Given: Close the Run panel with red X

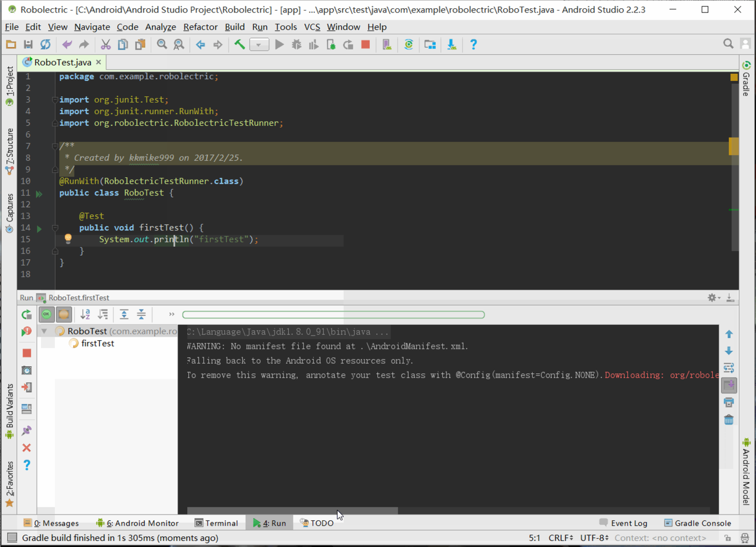Looking at the screenshot, I should tap(27, 448).
